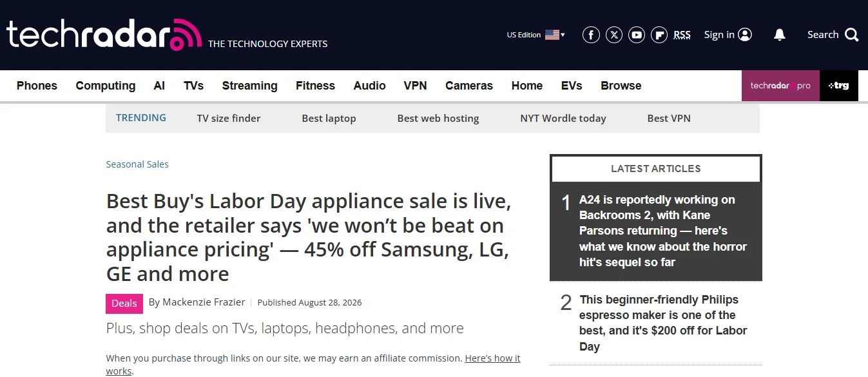This screenshot has width=868, height=377.
Task: Click 'Plus, shop deals on TVs' subtitle
Action: tap(285, 328)
